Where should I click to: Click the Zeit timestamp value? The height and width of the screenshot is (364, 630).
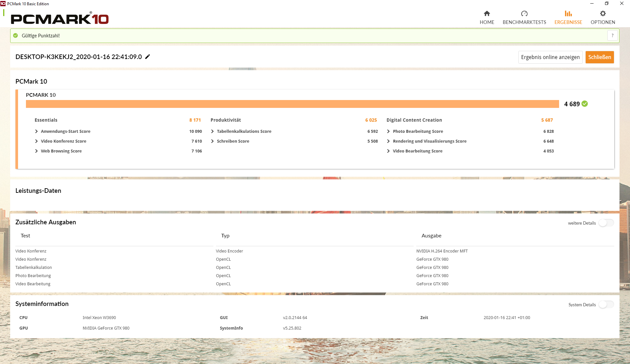point(507,317)
